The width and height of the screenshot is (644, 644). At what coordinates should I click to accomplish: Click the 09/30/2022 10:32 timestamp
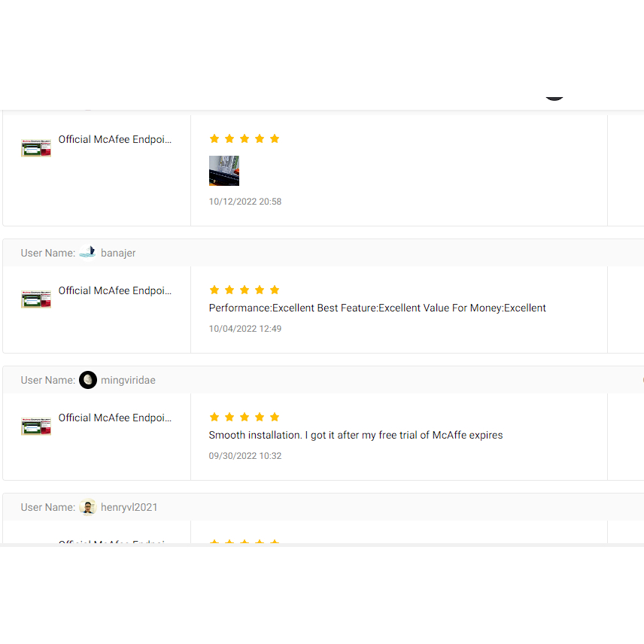[245, 456]
